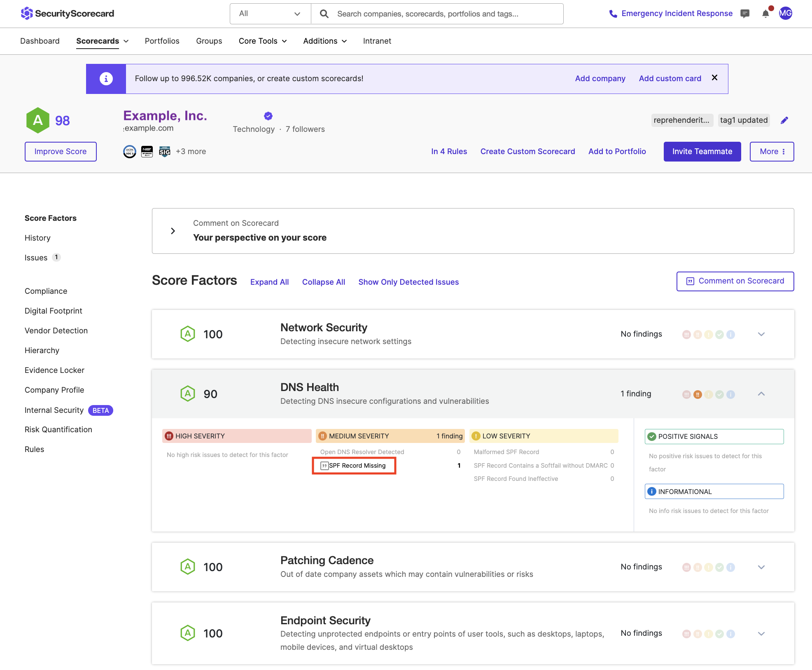Click the edit pencil next to tags
This screenshot has width=812, height=670.
click(x=784, y=120)
